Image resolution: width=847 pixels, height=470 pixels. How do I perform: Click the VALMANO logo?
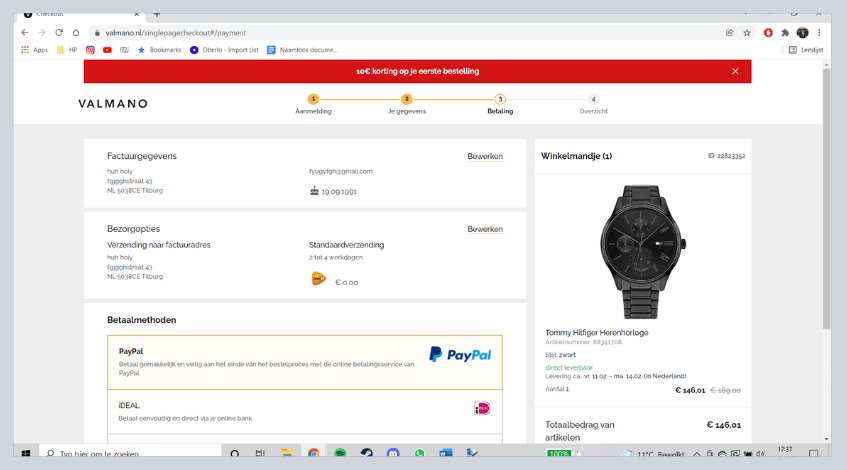(x=113, y=104)
